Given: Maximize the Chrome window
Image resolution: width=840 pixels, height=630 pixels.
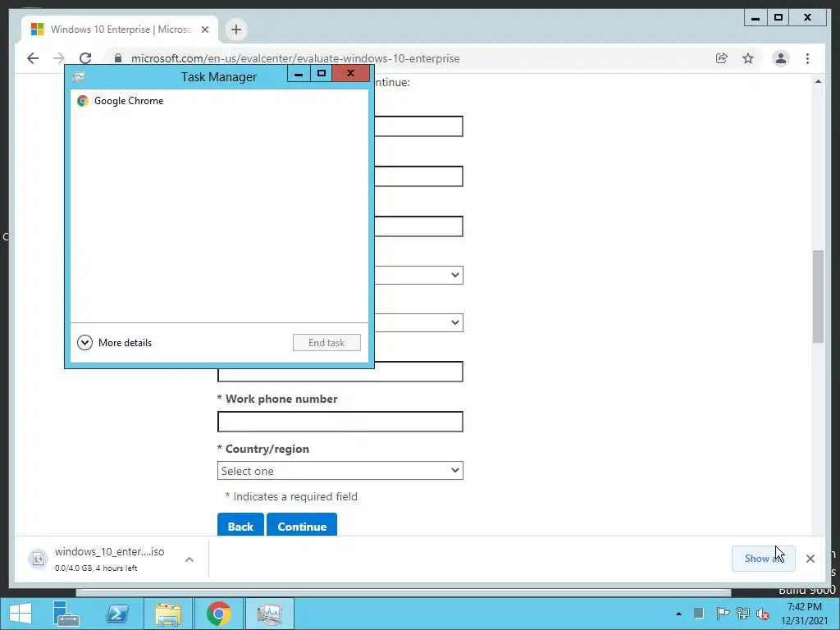Looking at the screenshot, I should [x=778, y=18].
